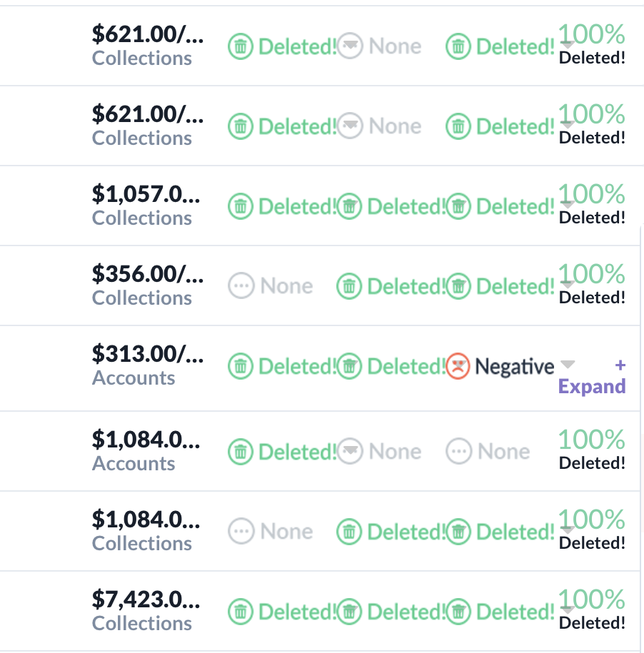Screen dimensions: 644x653
Task: Click None ellipsis icon in $1,084.0 Collections row
Action: point(241,532)
